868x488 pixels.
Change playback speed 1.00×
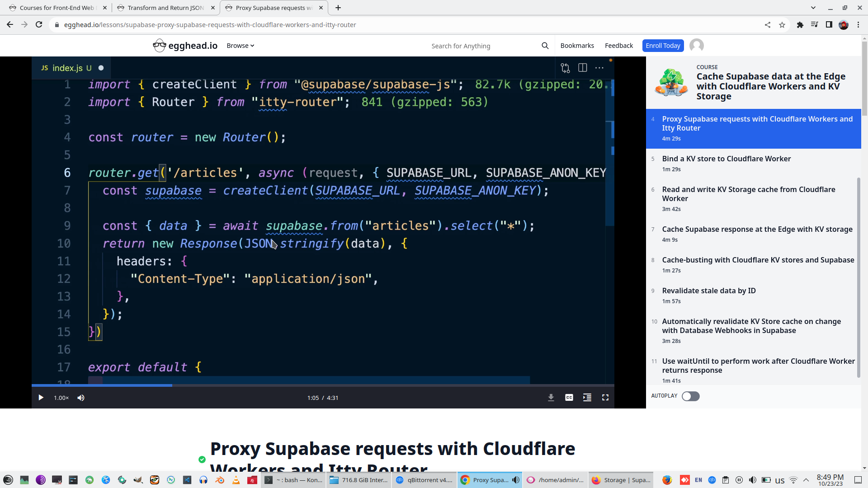61,398
